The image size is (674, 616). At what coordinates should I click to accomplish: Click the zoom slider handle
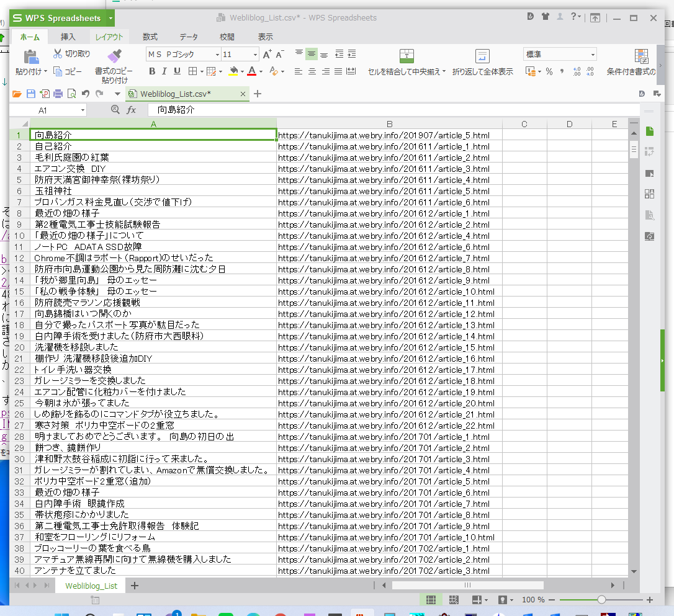click(x=601, y=600)
